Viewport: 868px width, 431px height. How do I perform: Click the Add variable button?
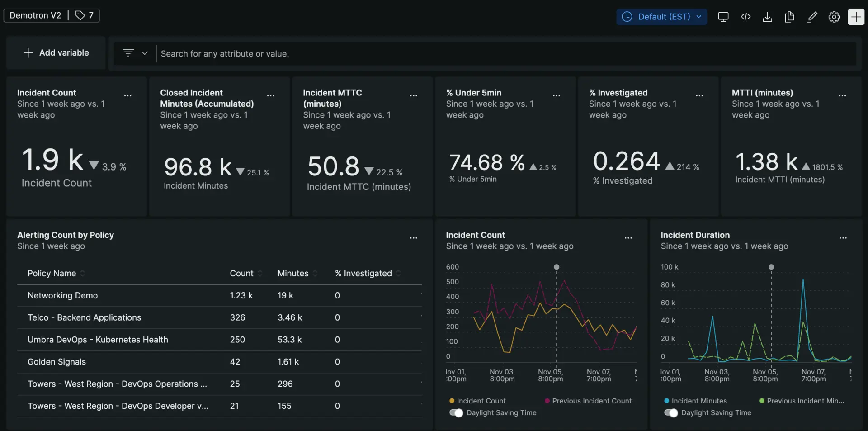56,53
